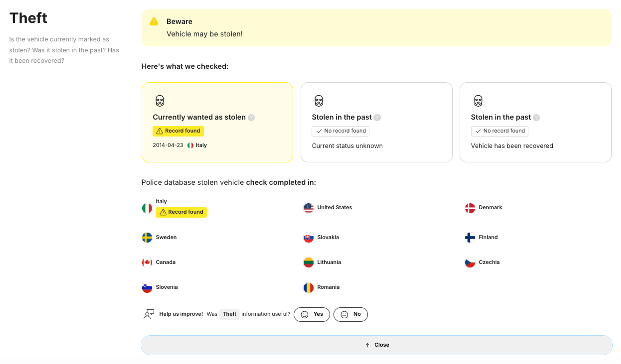Click the Slovakia flag icon
Image resolution: width=621 pixels, height=364 pixels.
308,237
